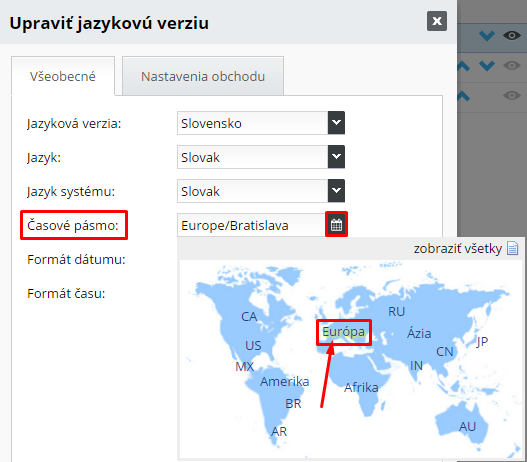Click the Časové pásmo label

coord(73,225)
